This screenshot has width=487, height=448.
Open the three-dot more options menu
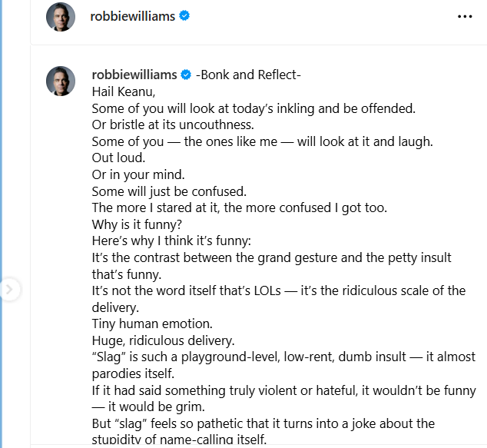(465, 16)
